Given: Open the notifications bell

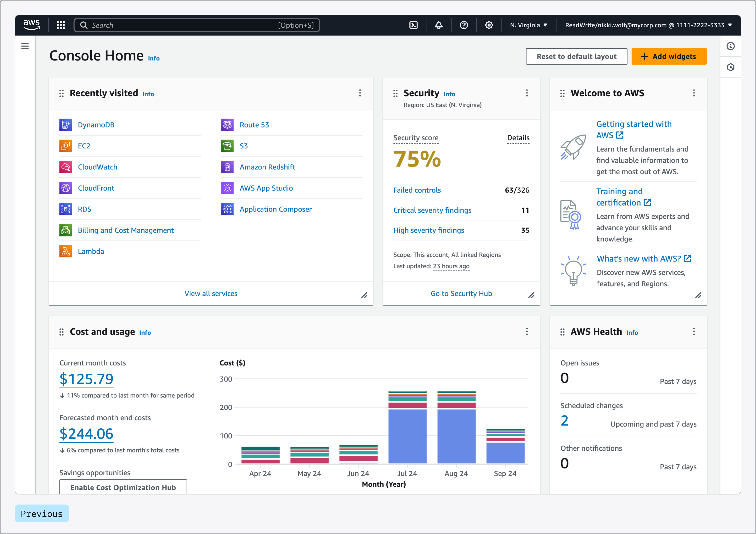Looking at the screenshot, I should pos(439,25).
